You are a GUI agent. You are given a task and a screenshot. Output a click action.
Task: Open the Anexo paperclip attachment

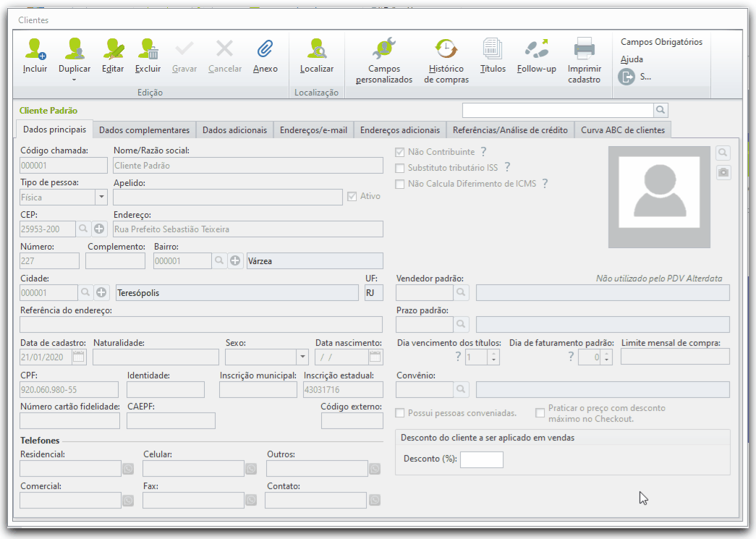coord(265,49)
